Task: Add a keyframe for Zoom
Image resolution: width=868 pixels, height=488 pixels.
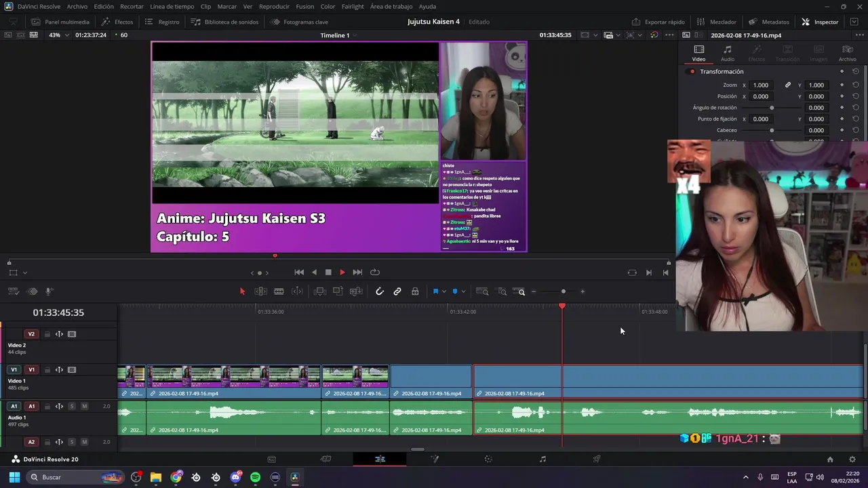Action: tap(842, 85)
